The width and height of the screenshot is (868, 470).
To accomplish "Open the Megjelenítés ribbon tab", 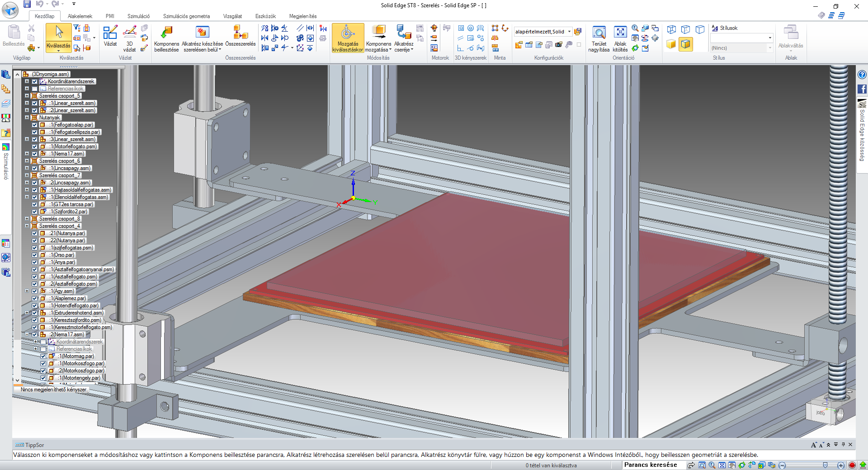I will 302,16.
